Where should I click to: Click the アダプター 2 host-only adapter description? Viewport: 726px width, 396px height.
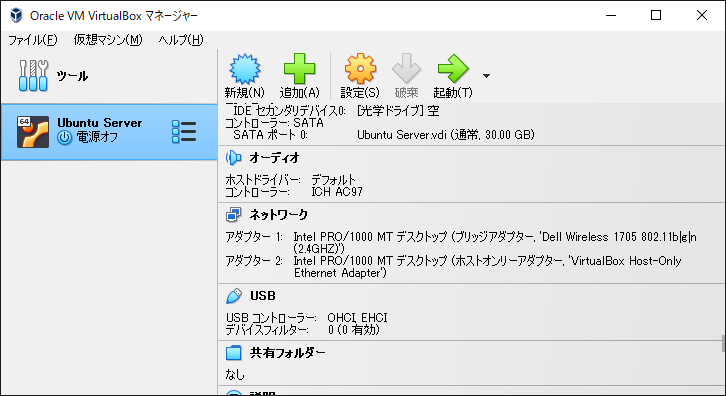tap(488, 267)
